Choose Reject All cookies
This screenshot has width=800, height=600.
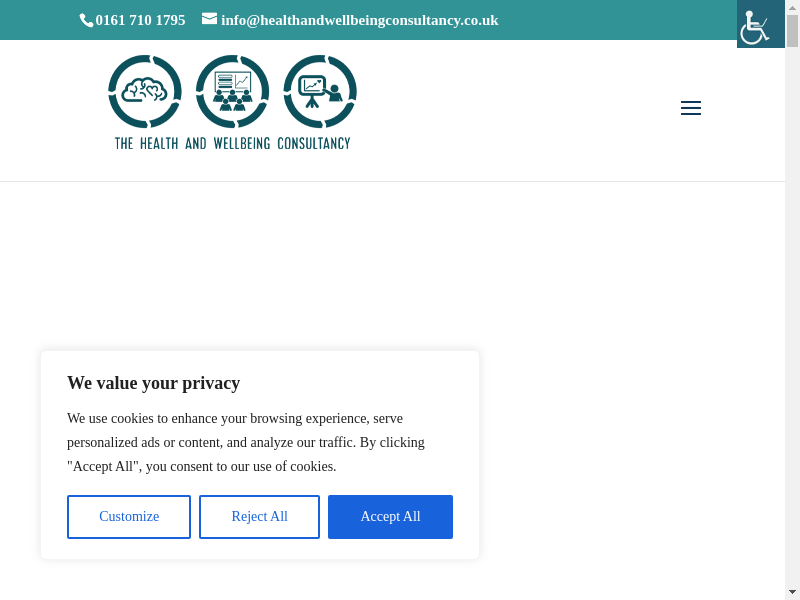[259, 517]
